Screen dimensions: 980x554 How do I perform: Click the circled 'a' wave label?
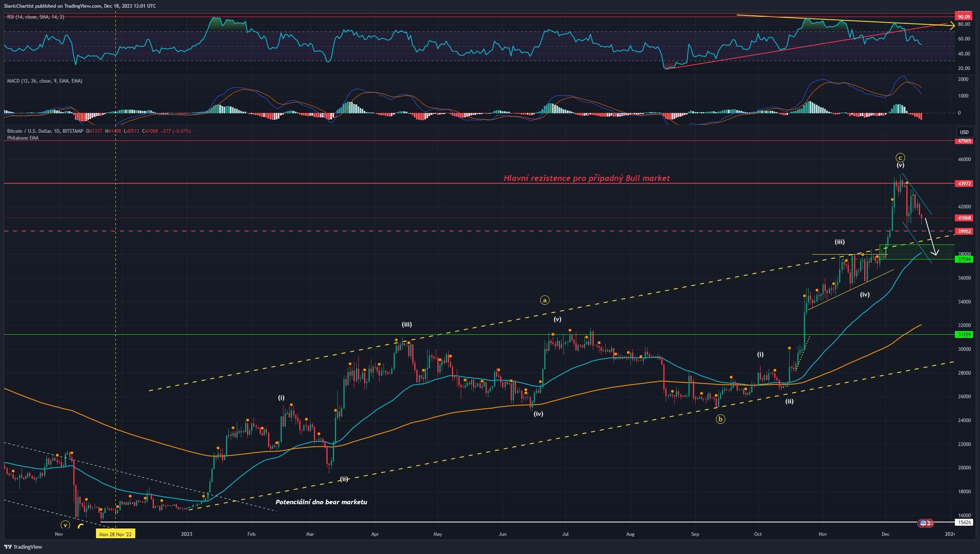click(x=545, y=300)
